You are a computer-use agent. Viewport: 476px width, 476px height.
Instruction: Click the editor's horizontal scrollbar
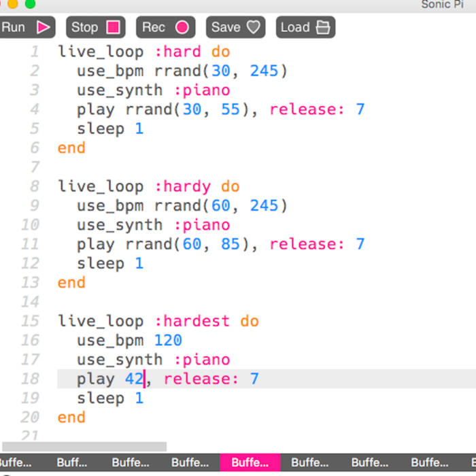click(x=83, y=447)
